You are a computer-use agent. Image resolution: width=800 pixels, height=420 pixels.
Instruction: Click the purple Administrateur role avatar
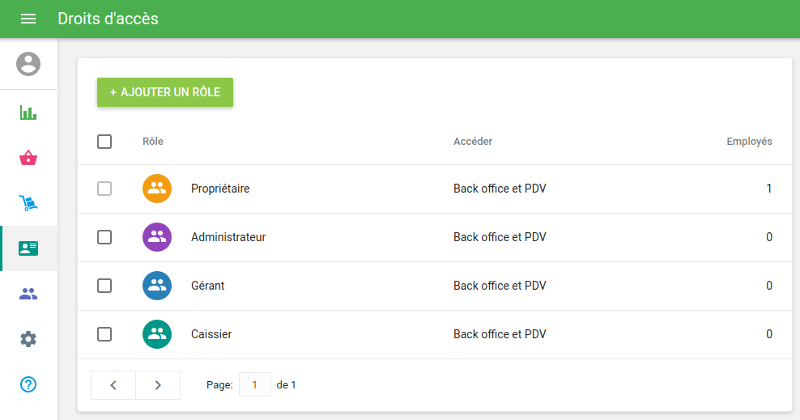[x=157, y=237]
